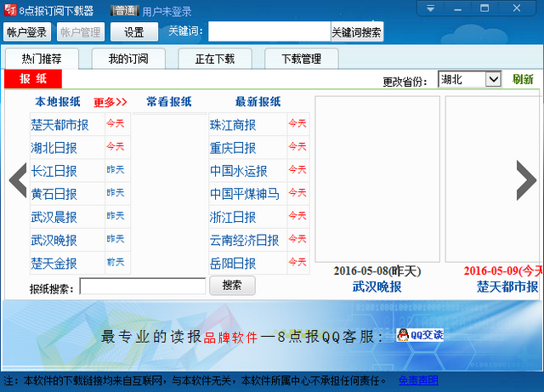Click the 报纸搜索 input field
This screenshot has height=392, width=544.
pos(142,287)
